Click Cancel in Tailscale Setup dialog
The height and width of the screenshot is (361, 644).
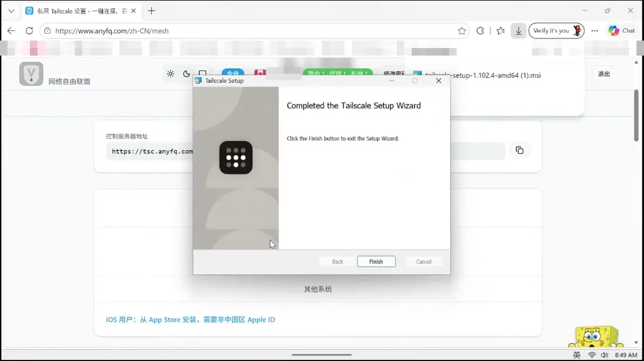tap(423, 261)
